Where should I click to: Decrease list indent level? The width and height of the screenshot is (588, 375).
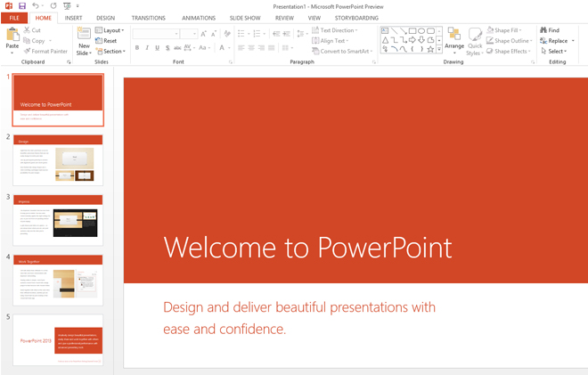click(276, 34)
